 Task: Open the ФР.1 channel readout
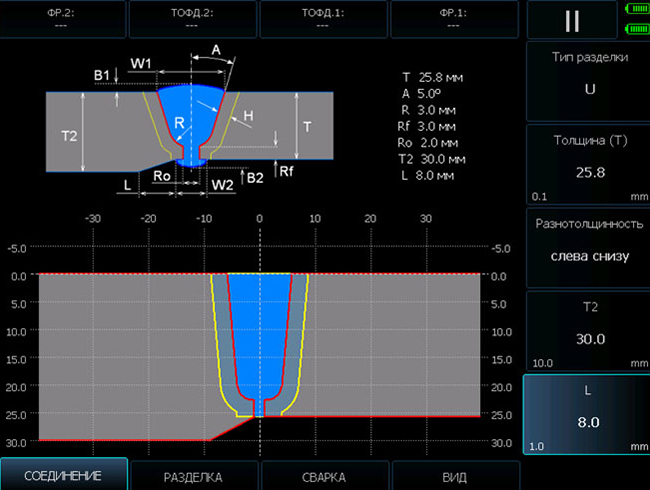tap(454, 19)
